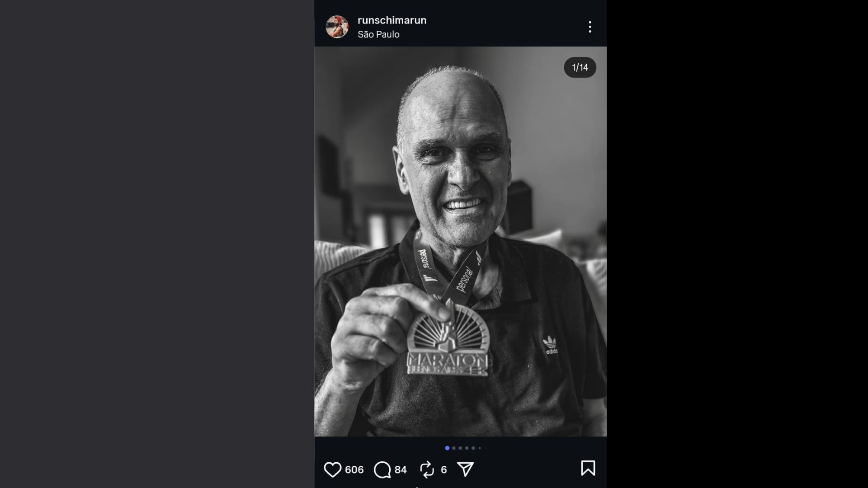868x488 pixels.
Task: Open the São Paulo location tag
Action: 378,34
